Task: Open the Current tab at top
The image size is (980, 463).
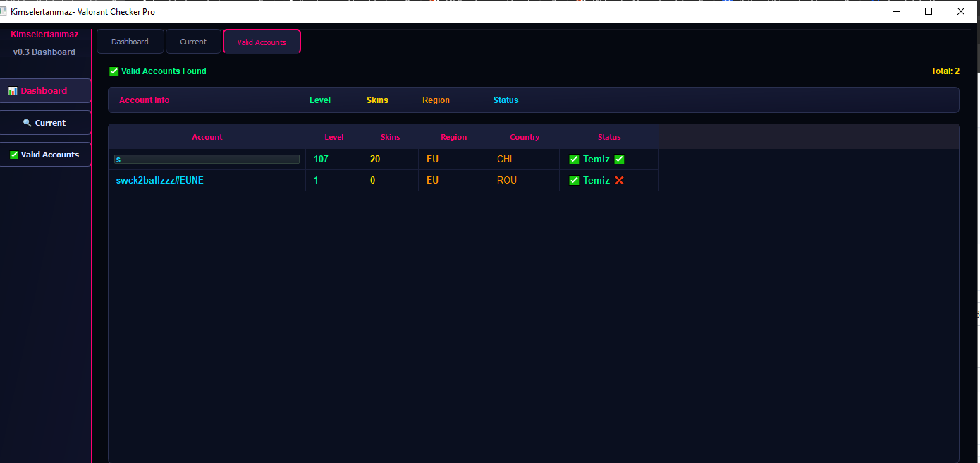Action: (x=193, y=42)
